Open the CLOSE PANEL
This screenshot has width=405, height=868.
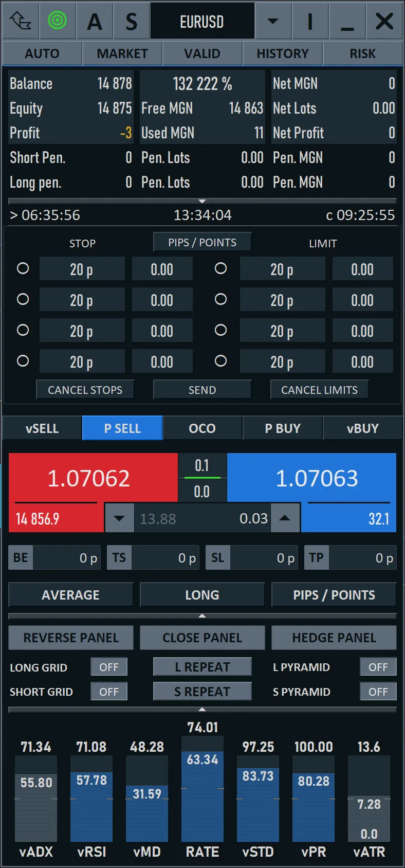[x=202, y=638]
